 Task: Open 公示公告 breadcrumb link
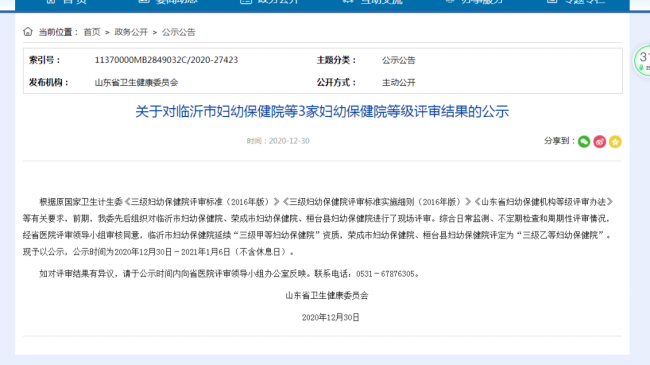point(179,32)
